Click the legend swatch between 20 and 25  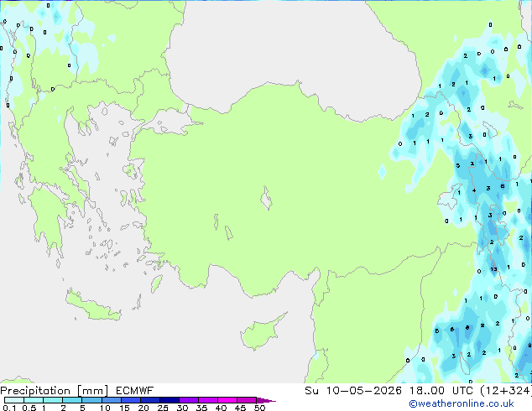pos(149,400)
